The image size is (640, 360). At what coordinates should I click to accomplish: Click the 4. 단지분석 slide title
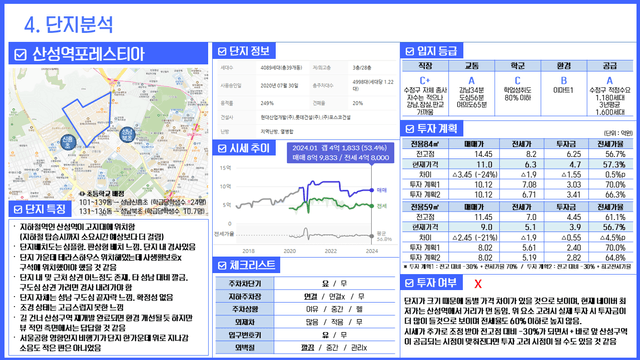(x=68, y=24)
